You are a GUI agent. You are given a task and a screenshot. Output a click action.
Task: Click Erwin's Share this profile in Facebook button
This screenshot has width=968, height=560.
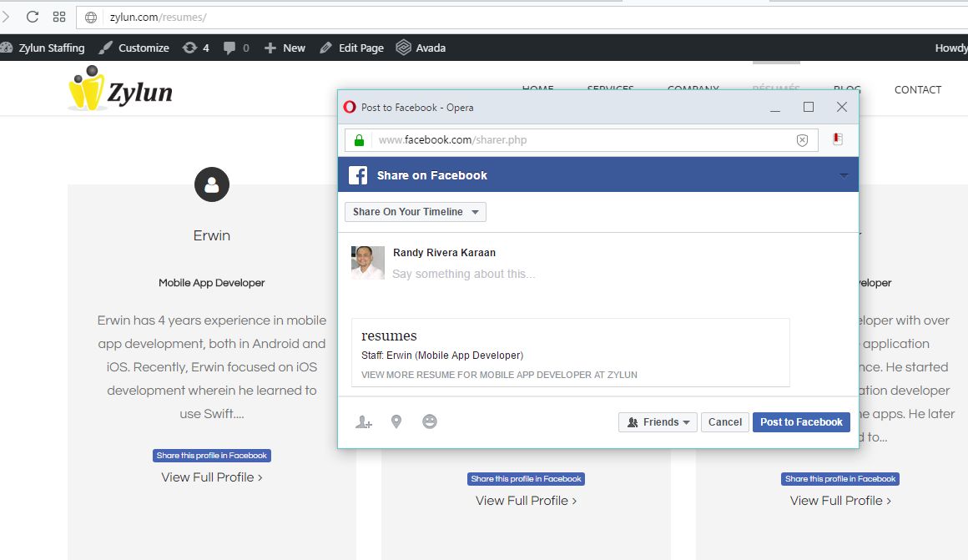[x=212, y=456]
